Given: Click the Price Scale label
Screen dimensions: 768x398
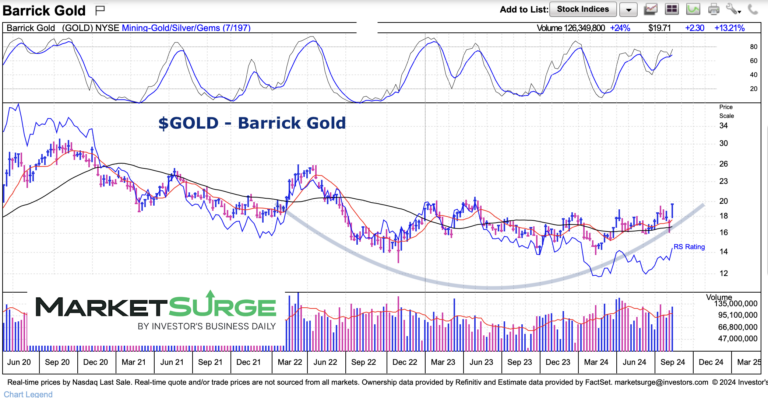Looking at the screenshot, I should pyautogui.click(x=726, y=111).
